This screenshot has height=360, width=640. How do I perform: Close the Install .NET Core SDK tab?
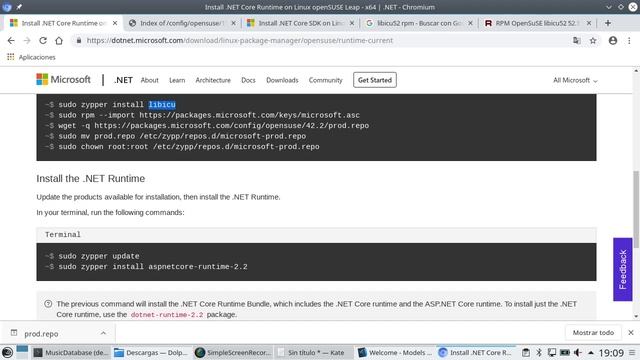point(352,23)
